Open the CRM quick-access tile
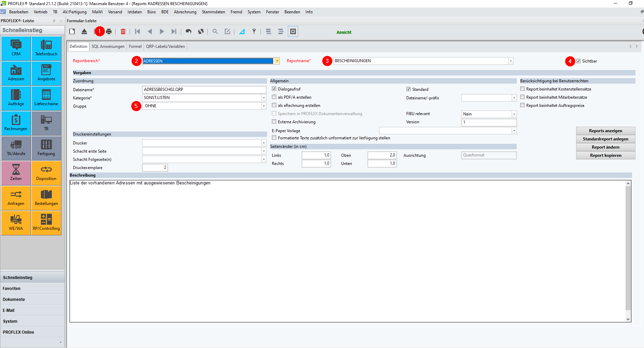The width and height of the screenshot is (644, 348). coord(16,48)
